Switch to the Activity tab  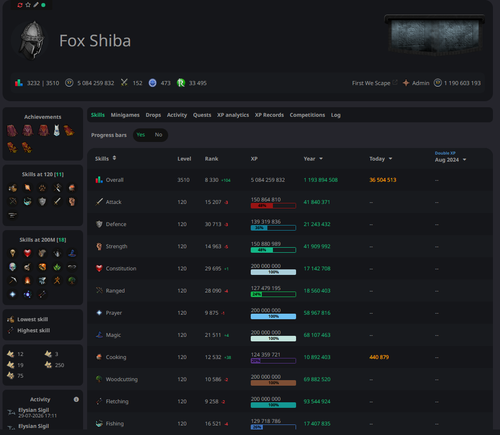point(177,115)
